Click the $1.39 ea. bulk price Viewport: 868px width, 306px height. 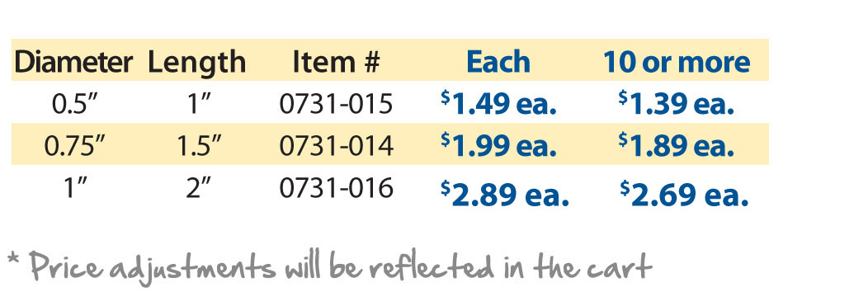[676, 103]
